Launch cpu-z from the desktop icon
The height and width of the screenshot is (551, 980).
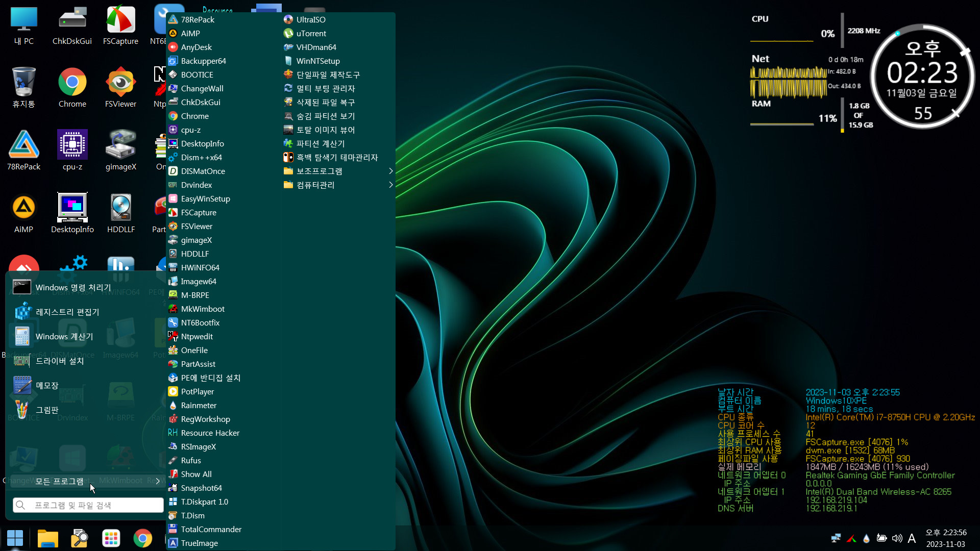(x=72, y=151)
